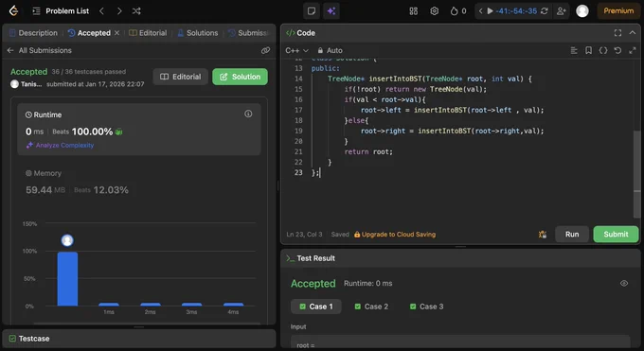Switch to the Editorial tab

149,33
